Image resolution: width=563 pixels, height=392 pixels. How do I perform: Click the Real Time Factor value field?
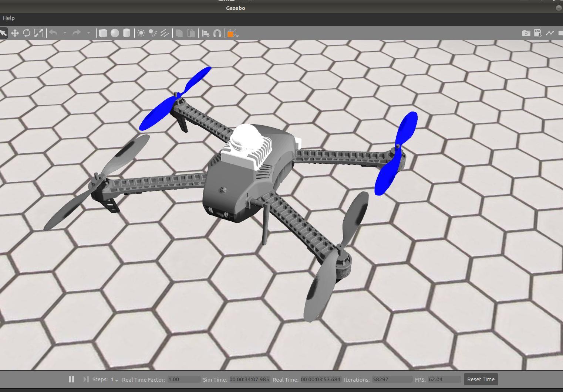(x=184, y=379)
